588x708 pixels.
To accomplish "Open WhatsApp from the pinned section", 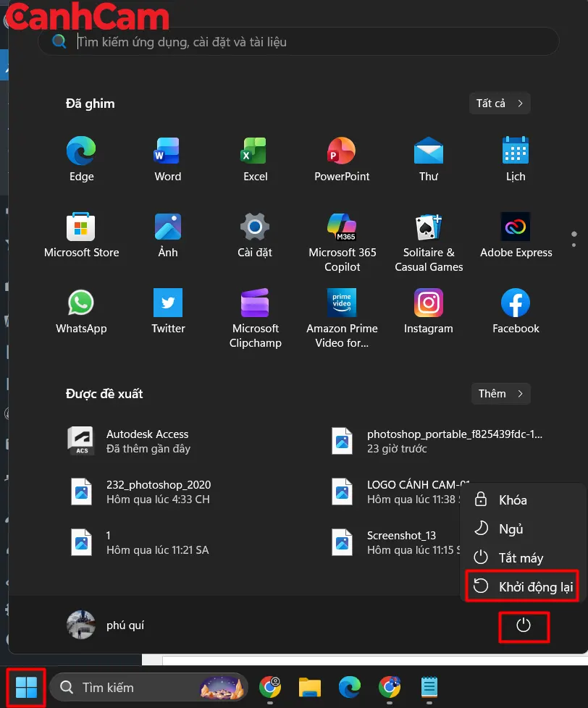I will coord(80,303).
